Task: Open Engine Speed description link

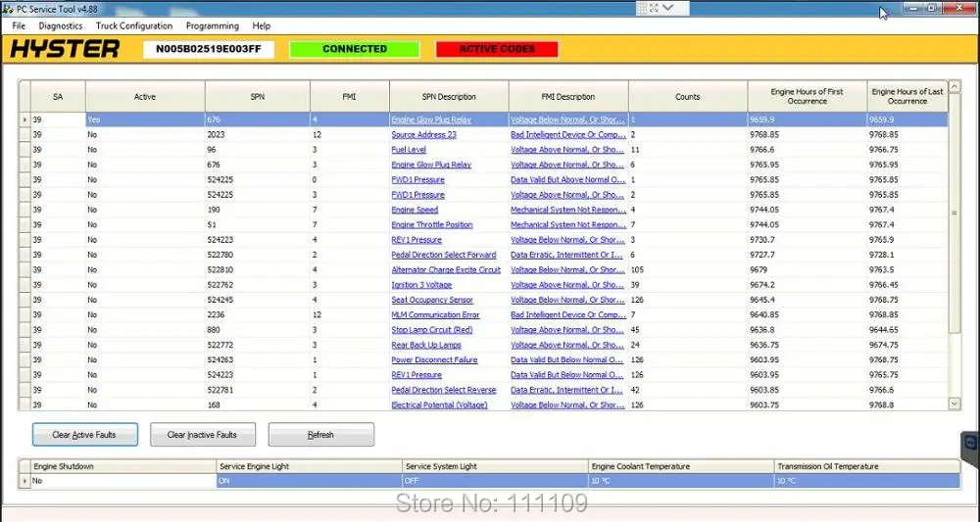Action: [415, 210]
